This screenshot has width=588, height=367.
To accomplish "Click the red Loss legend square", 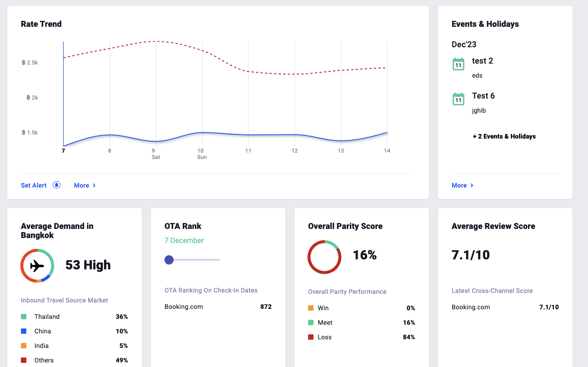I will [x=311, y=337].
